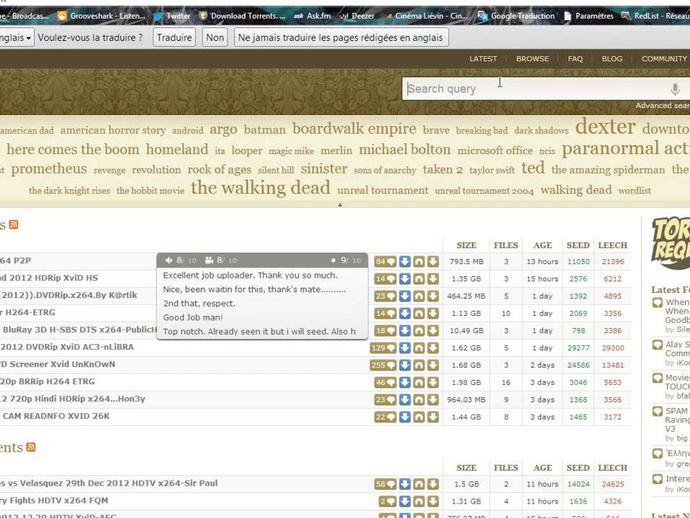Open comments badge showing 84

click(385, 261)
